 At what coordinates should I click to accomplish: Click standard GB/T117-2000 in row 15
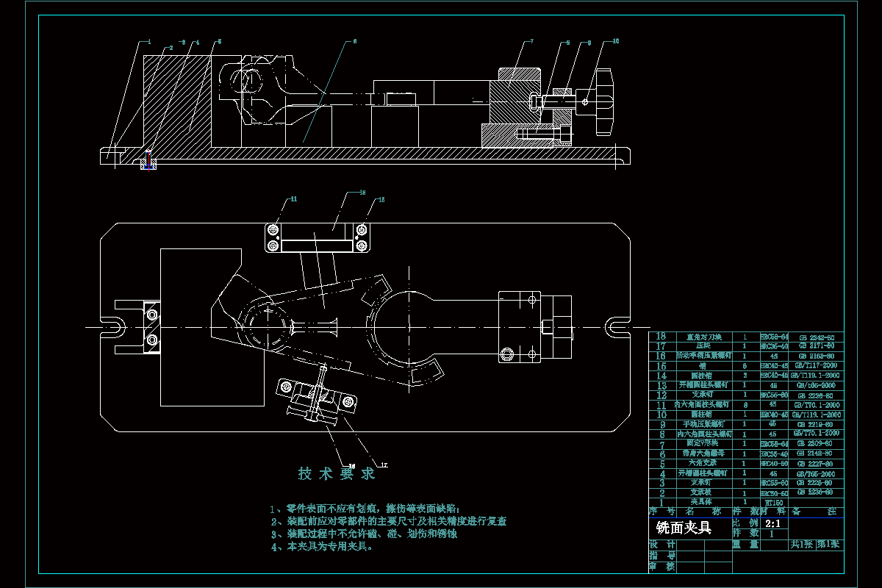point(817,366)
